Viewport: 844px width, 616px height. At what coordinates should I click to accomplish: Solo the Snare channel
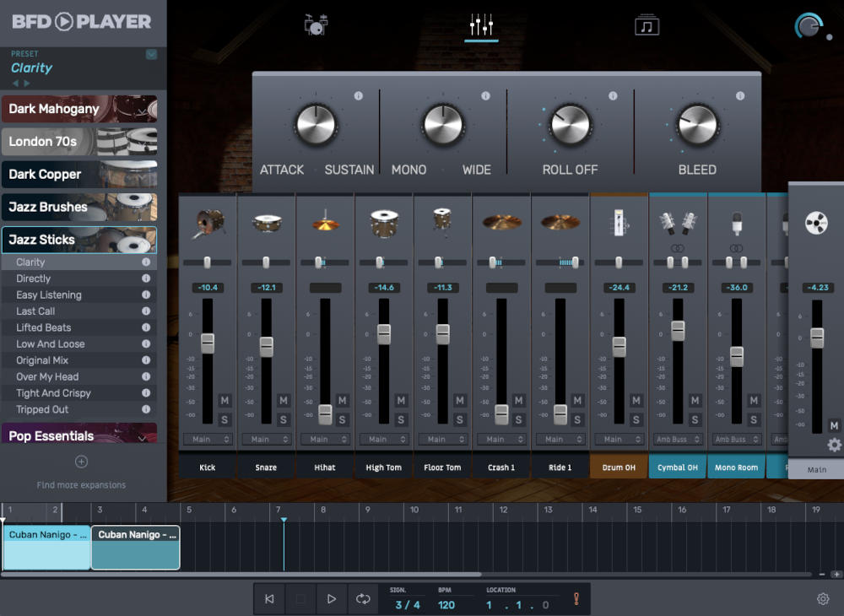[284, 419]
